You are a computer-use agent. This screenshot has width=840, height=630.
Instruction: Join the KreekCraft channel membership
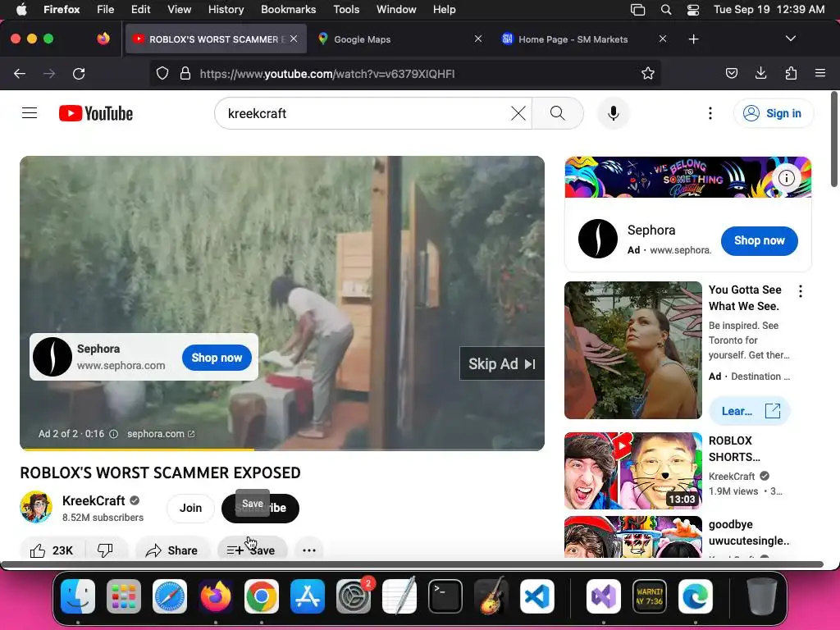pyautogui.click(x=190, y=508)
